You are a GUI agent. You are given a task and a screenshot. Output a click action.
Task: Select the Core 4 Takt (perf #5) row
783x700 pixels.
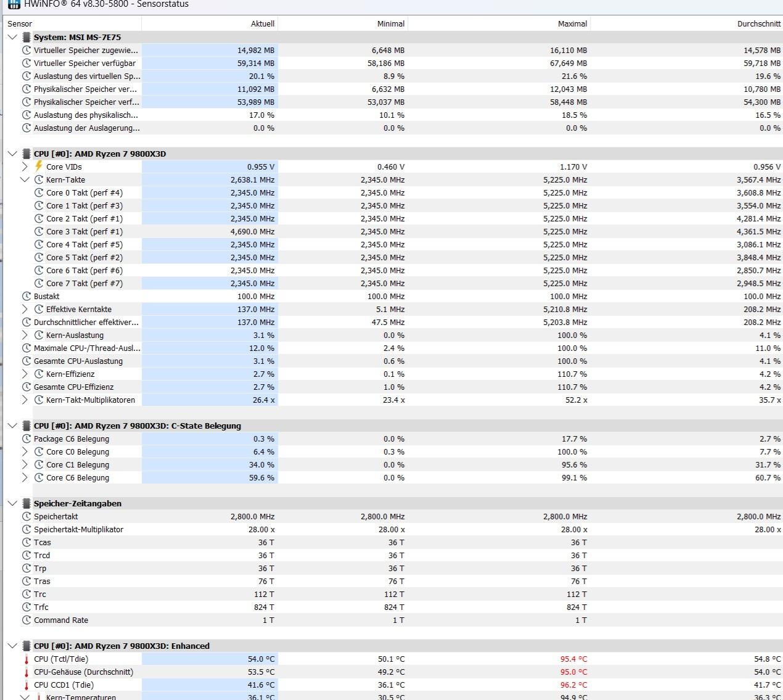(393, 244)
